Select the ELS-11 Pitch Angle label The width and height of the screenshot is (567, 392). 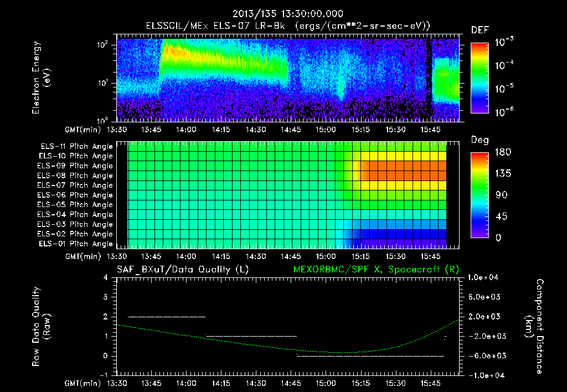76,147
